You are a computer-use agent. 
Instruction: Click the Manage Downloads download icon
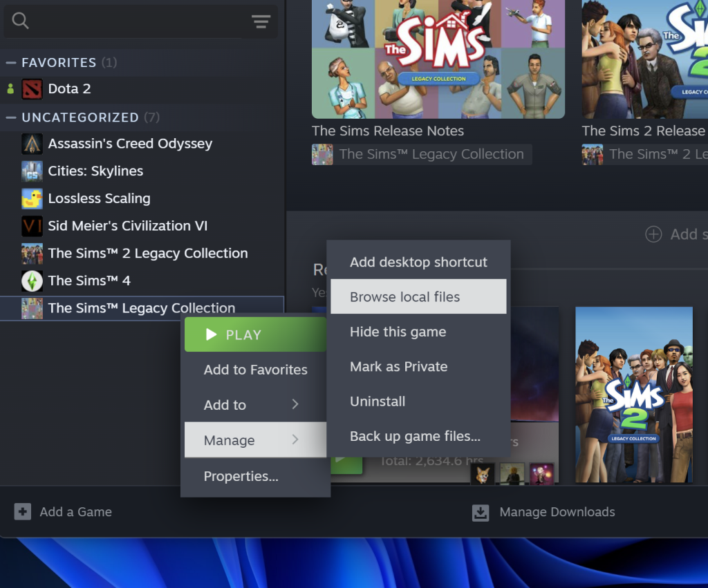(481, 512)
